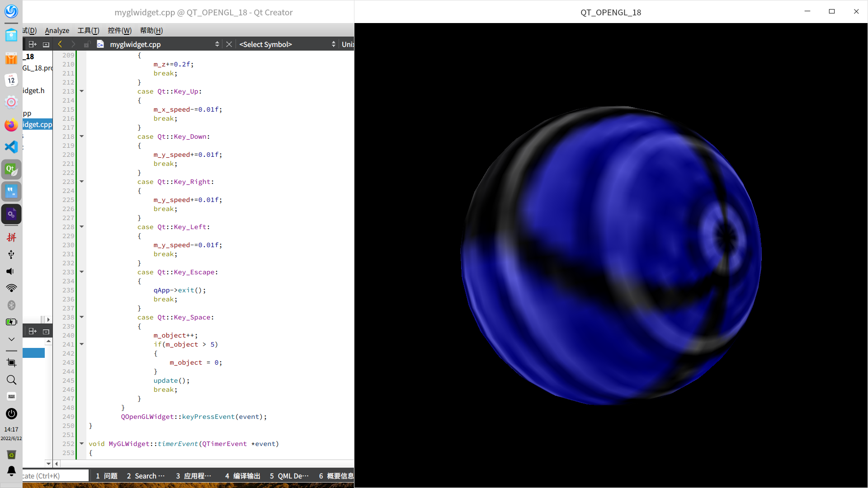The height and width of the screenshot is (488, 868).
Task: Collapse the Key_Space case fold marker
Action: click(x=82, y=317)
